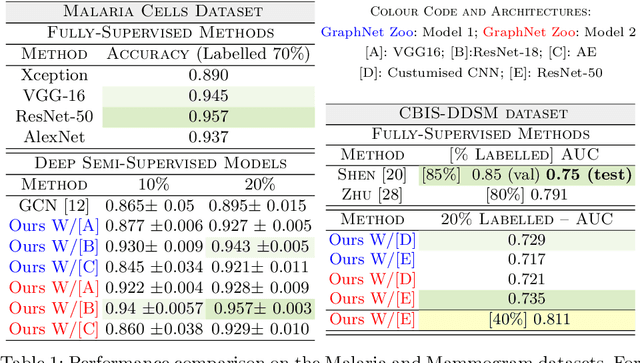The image size is (640, 363).
Task: Select the "Deep Semi-Supervised Models" heading
Action: pos(160,163)
